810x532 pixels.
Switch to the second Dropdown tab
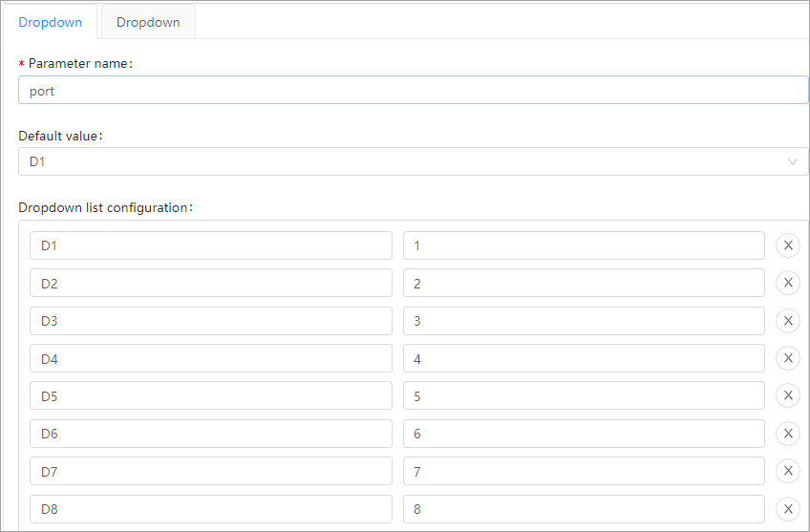point(148,22)
